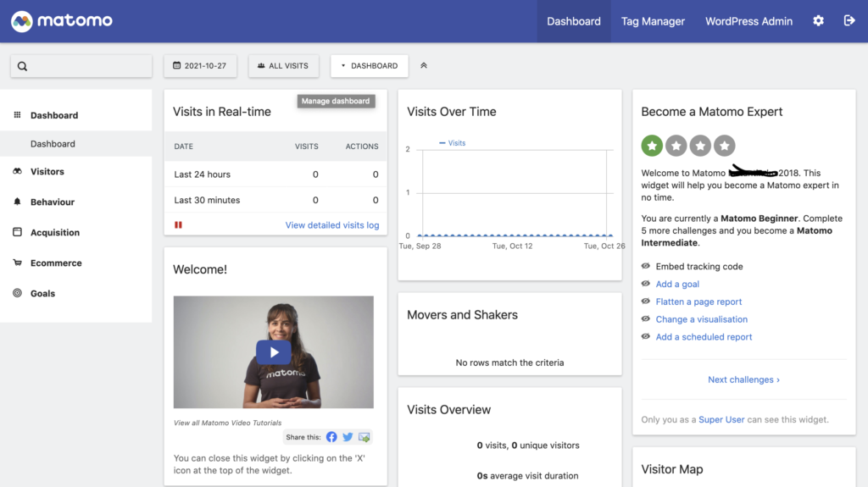
Task: Click the fourth grey star badge
Action: click(x=725, y=146)
